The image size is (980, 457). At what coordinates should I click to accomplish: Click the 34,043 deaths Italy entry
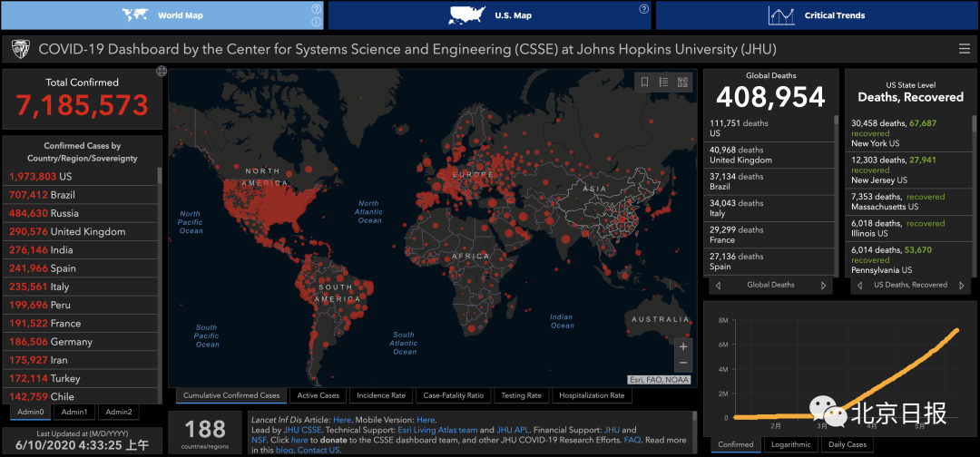pos(769,208)
